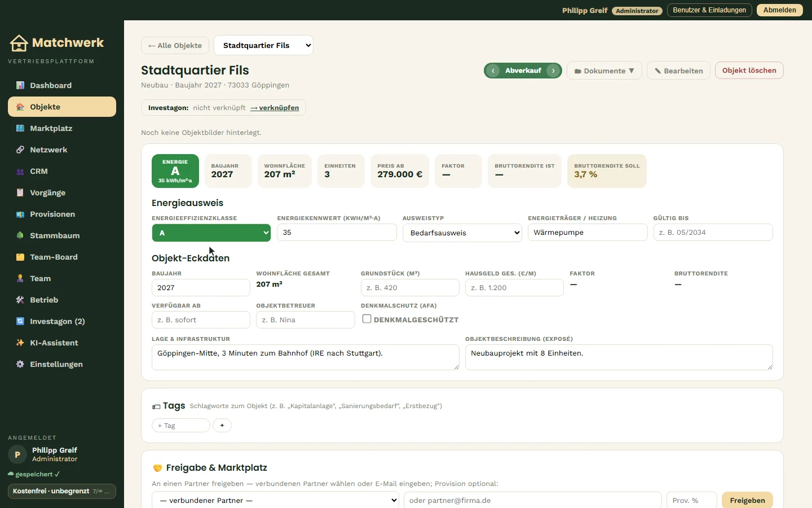Click the next-phase arrow beside Abverkauf

click(x=554, y=71)
